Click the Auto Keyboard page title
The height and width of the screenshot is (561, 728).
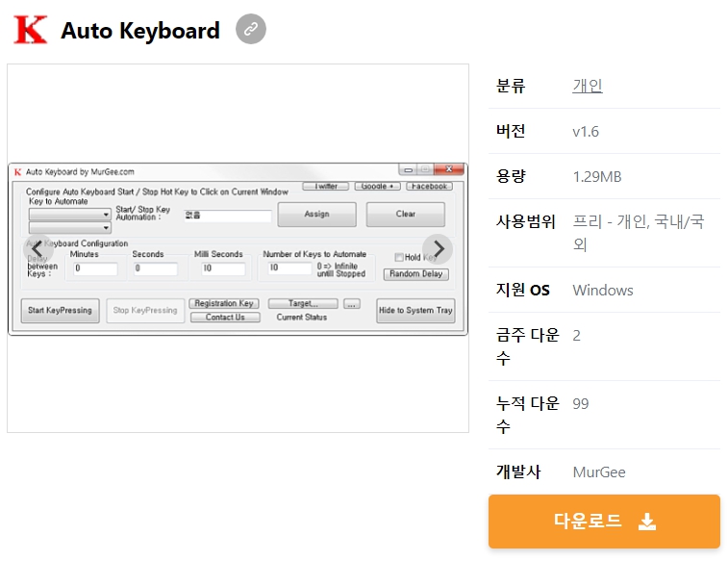tap(140, 31)
